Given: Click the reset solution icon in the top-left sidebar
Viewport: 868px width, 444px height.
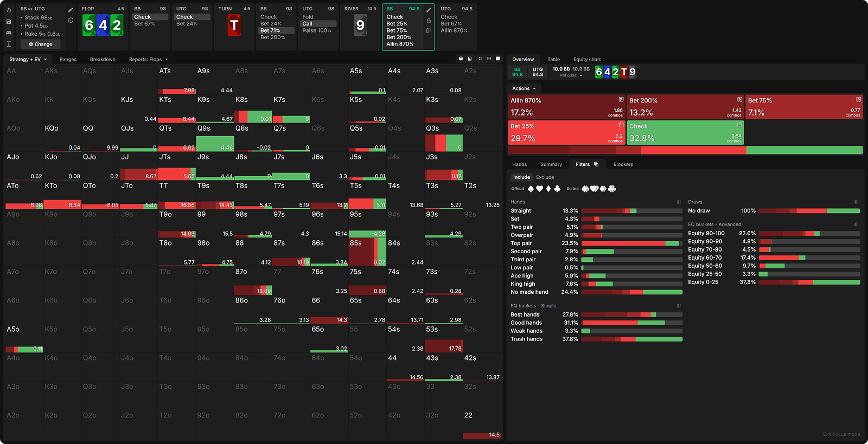Looking at the screenshot, I should click(9, 10).
